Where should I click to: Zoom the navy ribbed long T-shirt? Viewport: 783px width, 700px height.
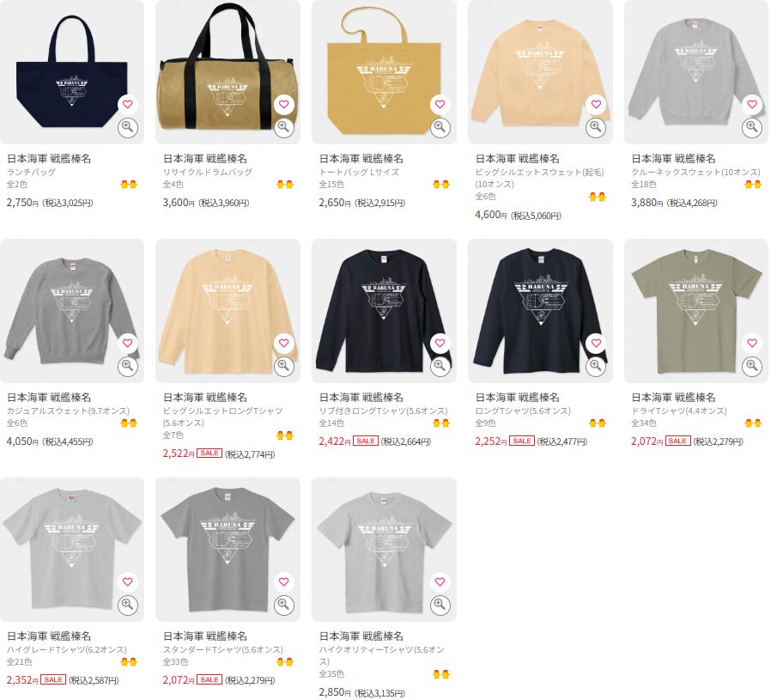pyautogui.click(x=440, y=366)
